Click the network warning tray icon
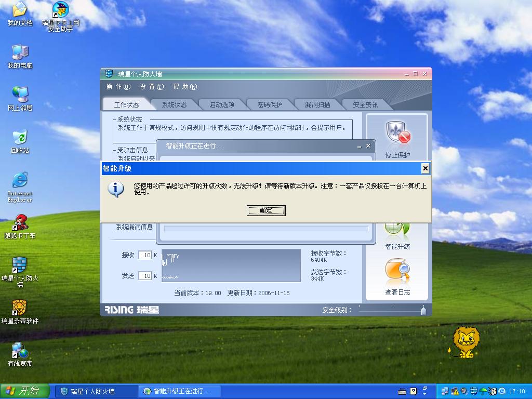This screenshot has height=399, width=532. (x=454, y=391)
